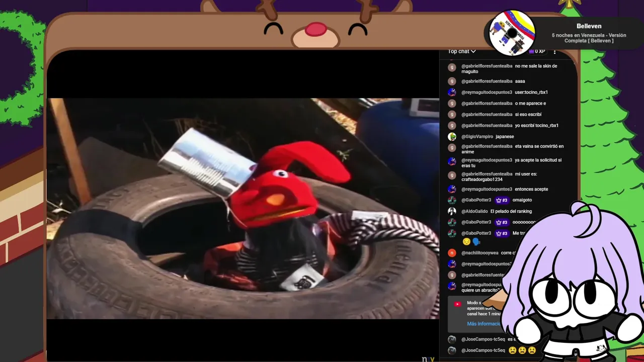This screenshot has width=644, height=362.
Task: Click the tired-face emojis from JoseCampos-tc5eq
Action: pyautogui.click(x=522, y=350)
